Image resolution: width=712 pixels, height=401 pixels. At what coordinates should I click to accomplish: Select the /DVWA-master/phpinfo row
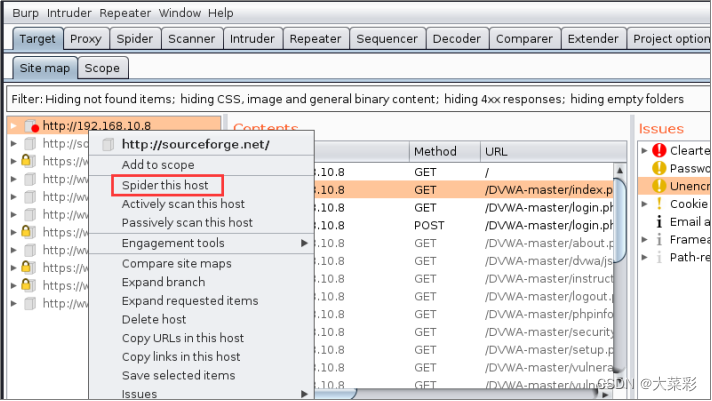click(463, 314)
